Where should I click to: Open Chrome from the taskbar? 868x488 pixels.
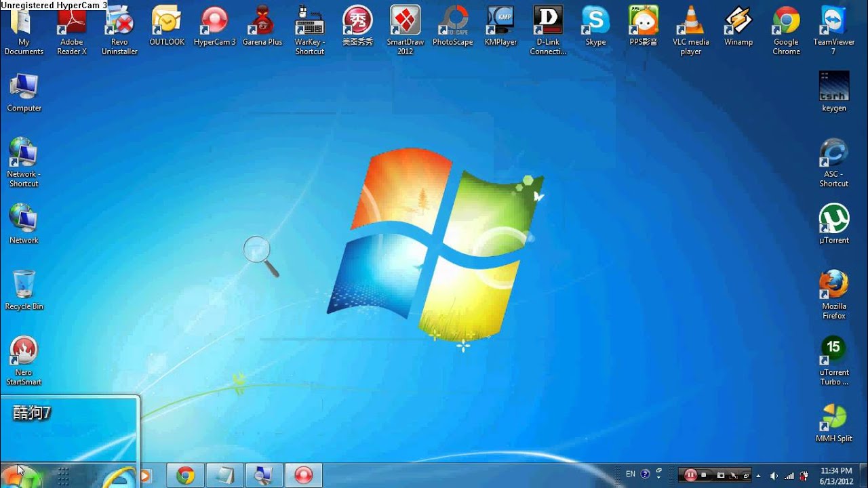tap(185, 476)
